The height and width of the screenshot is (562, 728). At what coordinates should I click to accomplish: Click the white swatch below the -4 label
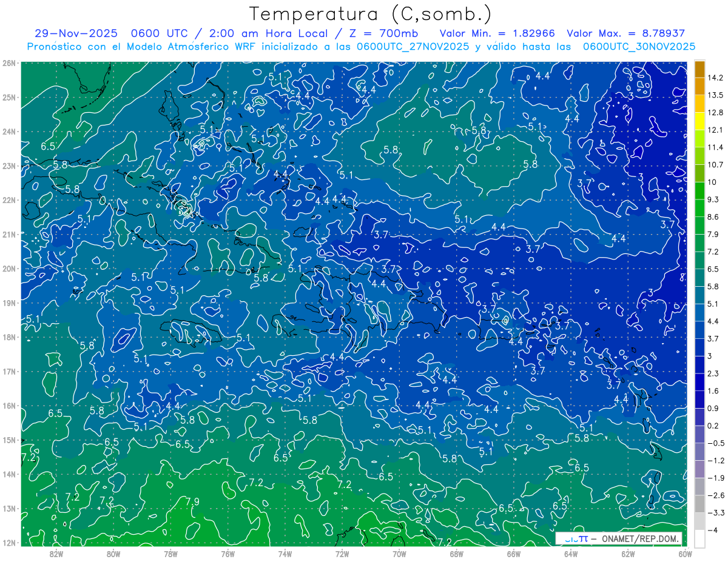699,538
